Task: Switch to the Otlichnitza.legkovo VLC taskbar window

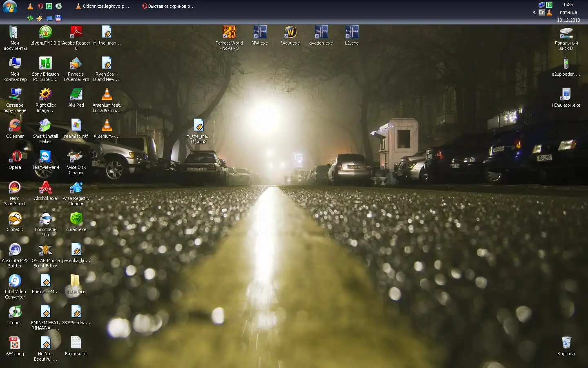Action: (x=102, y=6)
